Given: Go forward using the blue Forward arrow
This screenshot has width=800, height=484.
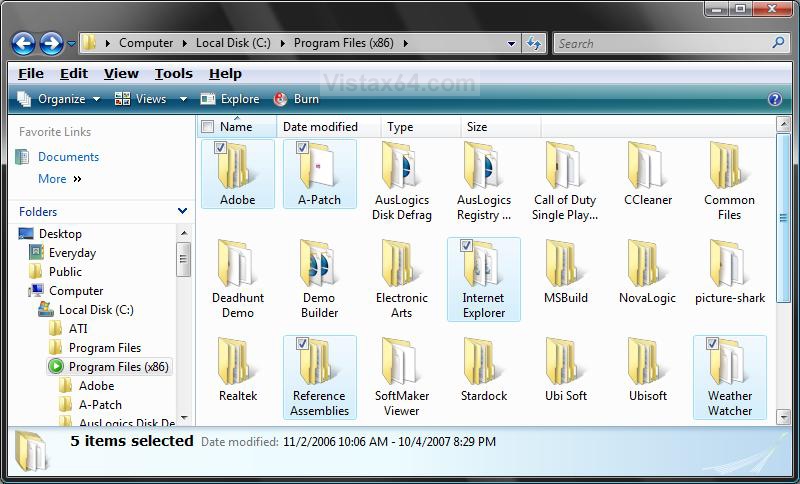Looking at the screenshot, I should (x=52, y=44).
